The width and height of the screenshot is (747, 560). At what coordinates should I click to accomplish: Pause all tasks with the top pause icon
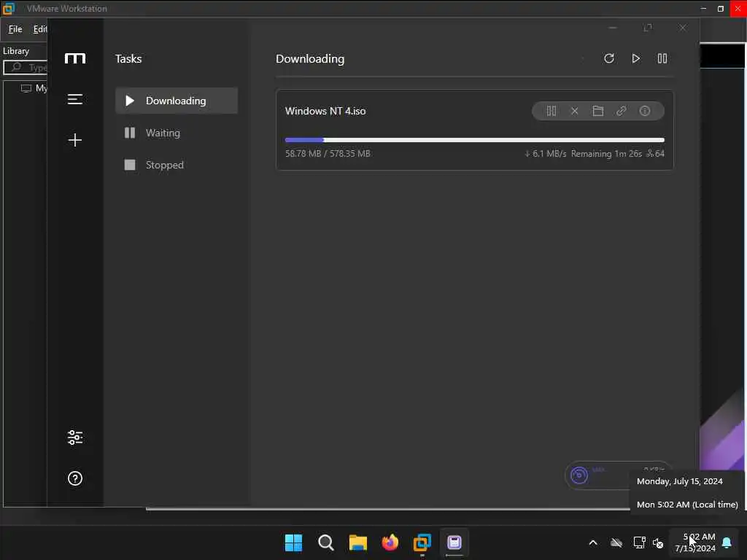[x=662, y=58]
